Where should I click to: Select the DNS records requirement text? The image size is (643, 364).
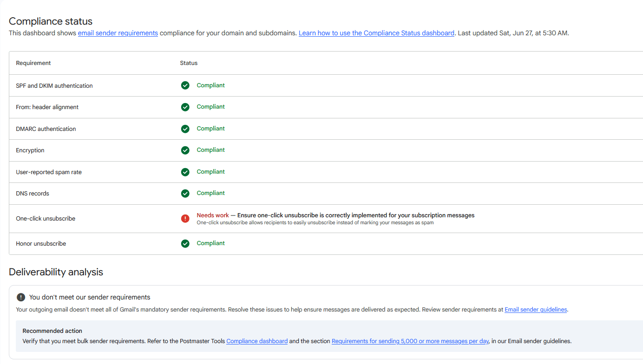click(x=33, y=194)
